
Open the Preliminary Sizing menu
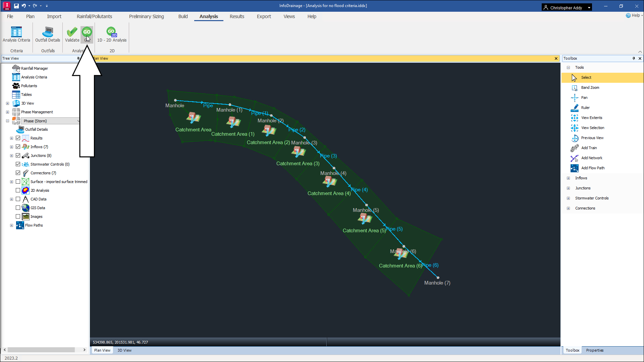[146, 16]
